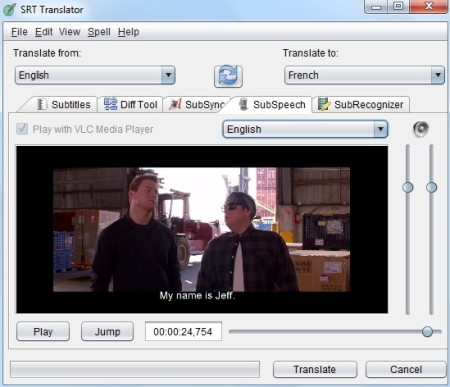Open the Spell menu
This screenshot has width=450, height=387.
pyautogui.click(x=99, y=32)
